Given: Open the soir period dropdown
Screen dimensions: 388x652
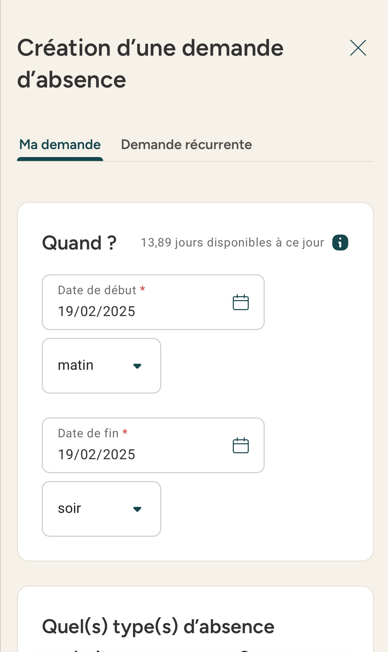Looking at the screenshot, I should 101,509.
